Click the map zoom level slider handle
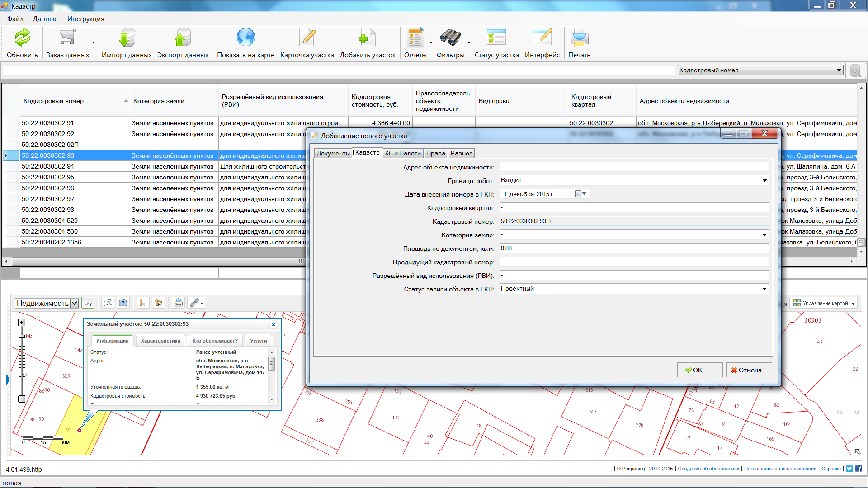This screenshot has height=488, width=868. point(22,336)
